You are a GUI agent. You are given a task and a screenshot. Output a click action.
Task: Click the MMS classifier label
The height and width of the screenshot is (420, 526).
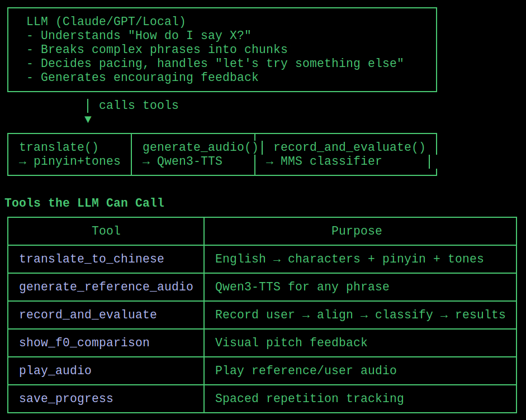(331, 161)
